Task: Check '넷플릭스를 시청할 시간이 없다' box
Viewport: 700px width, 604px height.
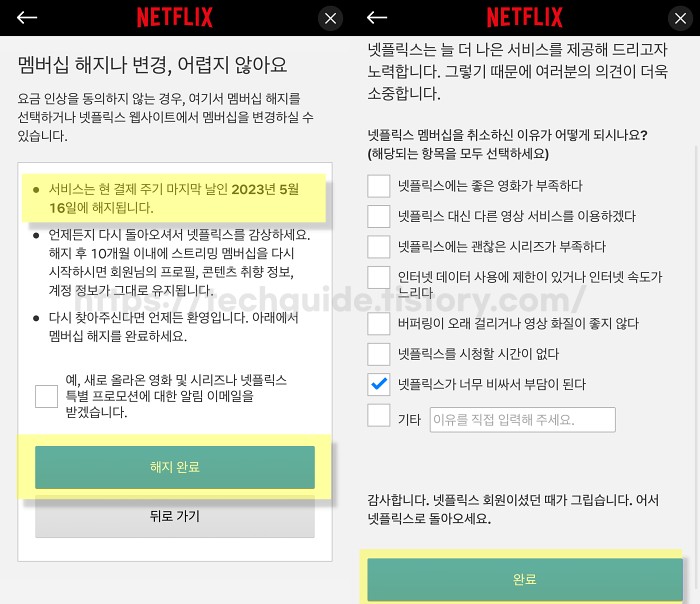Action: coord(379,354)
